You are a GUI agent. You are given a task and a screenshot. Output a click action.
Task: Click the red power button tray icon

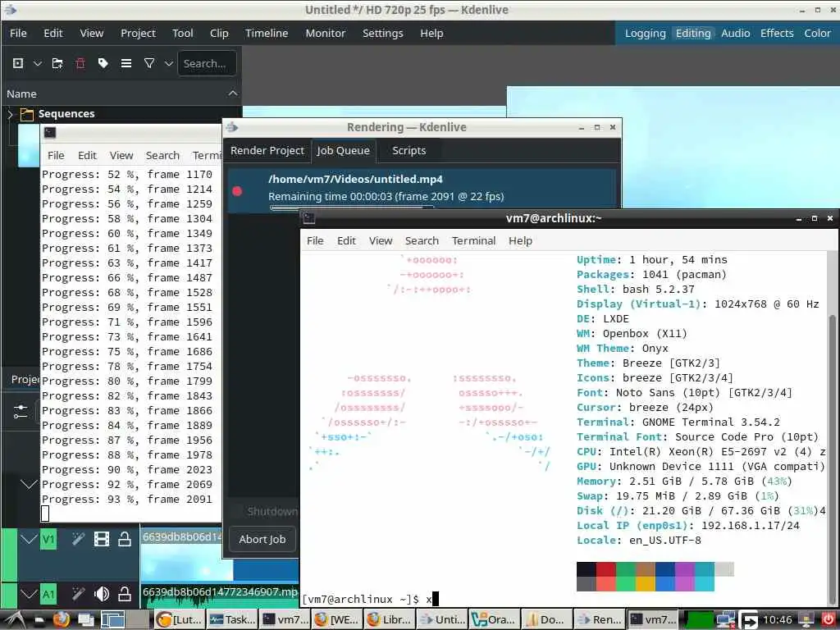pos(828,620)
